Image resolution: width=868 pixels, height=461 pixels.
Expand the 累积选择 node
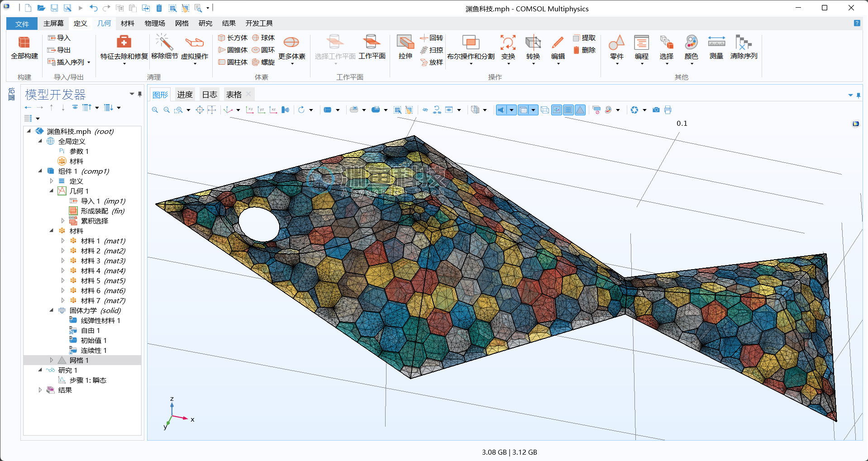(x=63, y=221)
